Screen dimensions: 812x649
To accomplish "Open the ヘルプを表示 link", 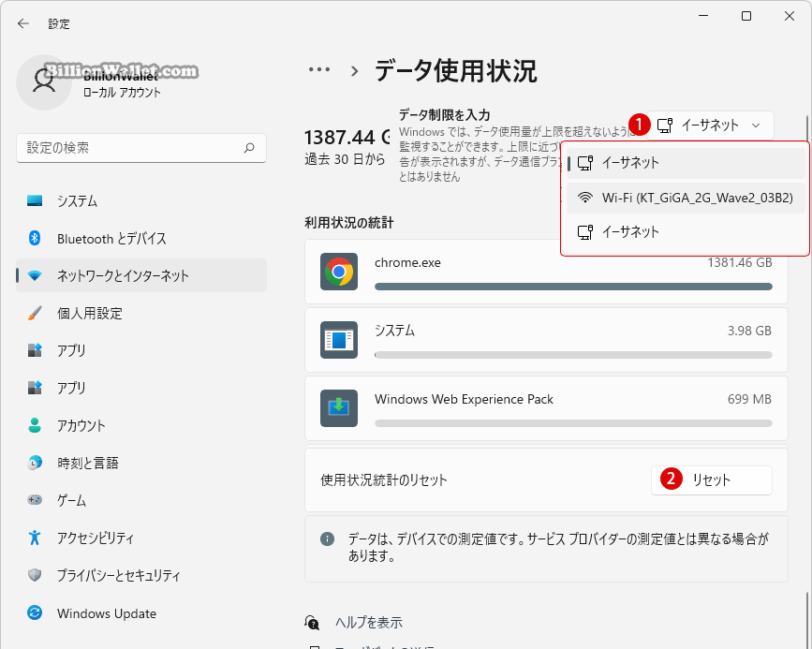I will pyautogui.click(x=369, y=623).
